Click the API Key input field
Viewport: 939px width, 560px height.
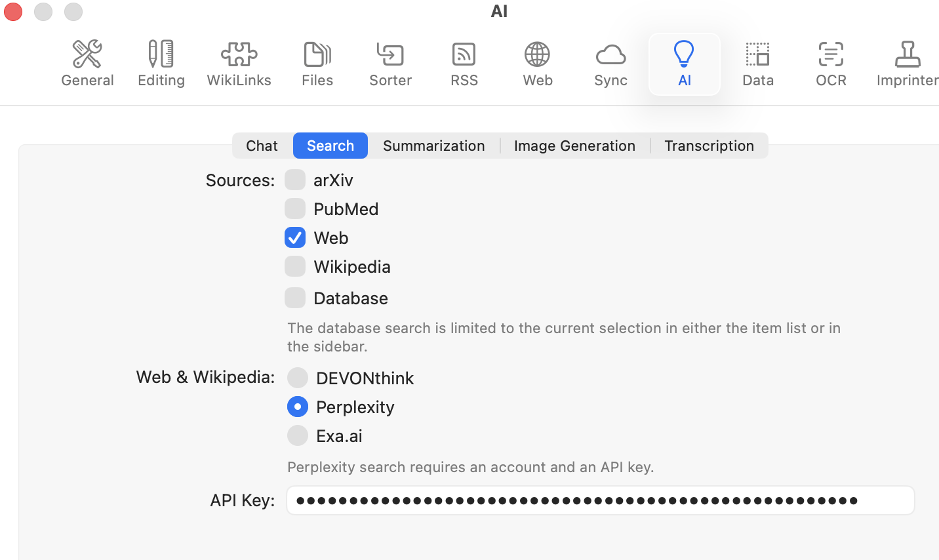click(x=600, y=500)
